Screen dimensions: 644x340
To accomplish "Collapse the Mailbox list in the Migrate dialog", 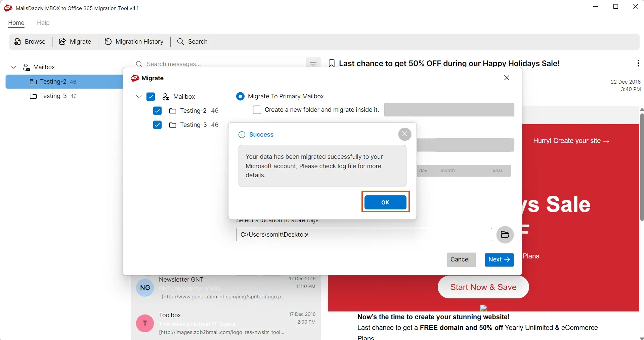I will click(139, 97).
